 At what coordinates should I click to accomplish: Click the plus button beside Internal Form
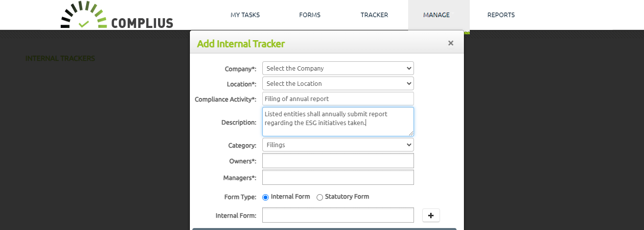point(431,215)
